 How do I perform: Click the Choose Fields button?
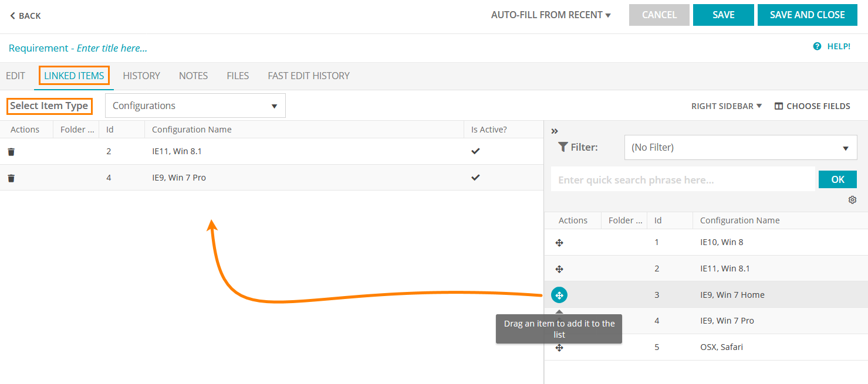coord(812,106)
